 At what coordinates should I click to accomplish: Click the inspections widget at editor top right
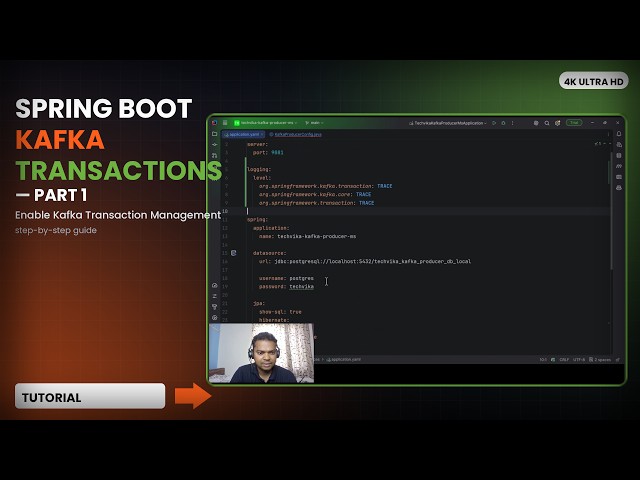tap(603, 144)
